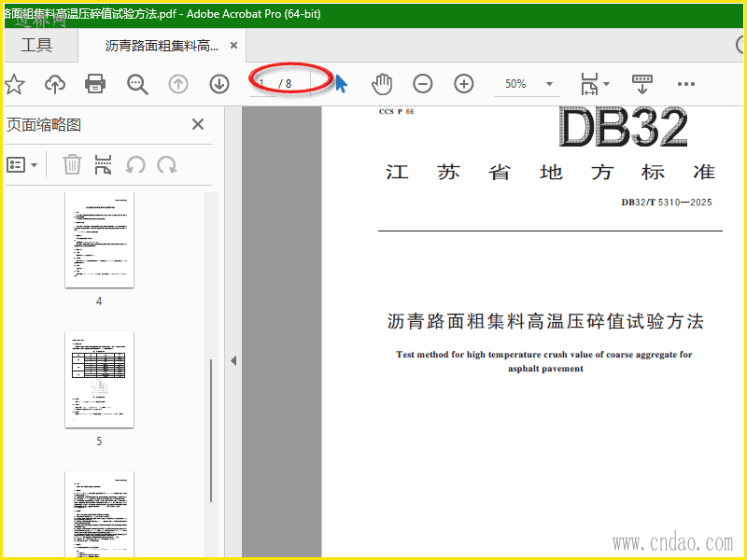747x560 pixels.
Task: Click the fit page width icon
Action: click(x=589, y=84)
